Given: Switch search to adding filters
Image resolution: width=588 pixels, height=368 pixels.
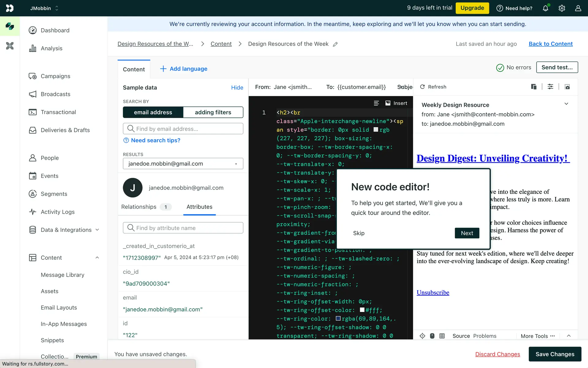Looking at the screenshot, I should coord(213,112).
